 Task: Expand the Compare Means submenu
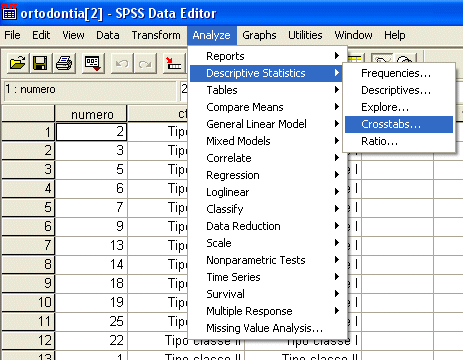click(x=267, y=107)
